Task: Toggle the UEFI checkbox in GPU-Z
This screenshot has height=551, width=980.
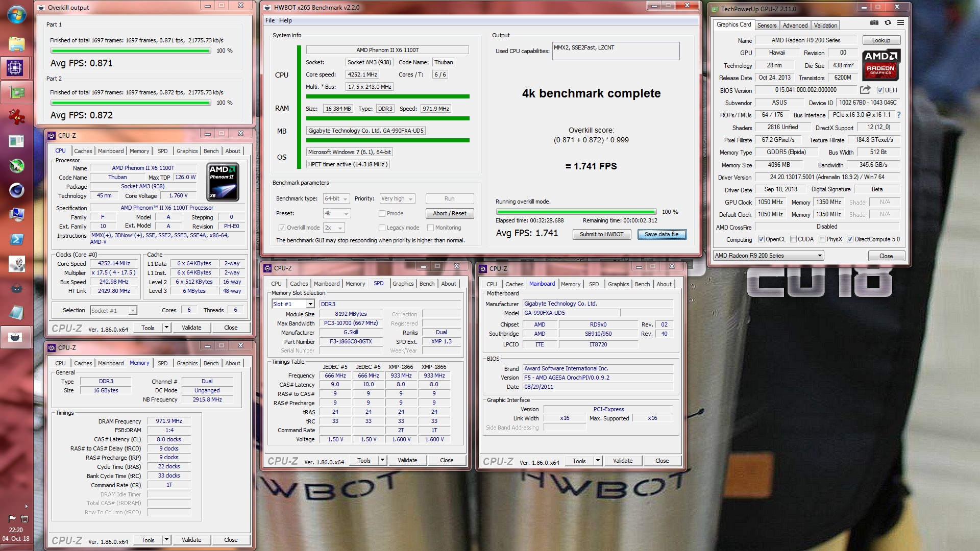Action: pos(880,90)
